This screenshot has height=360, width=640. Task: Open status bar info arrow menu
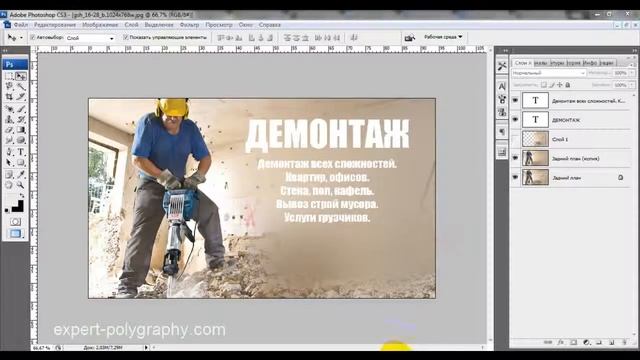[x=146, y=347]
